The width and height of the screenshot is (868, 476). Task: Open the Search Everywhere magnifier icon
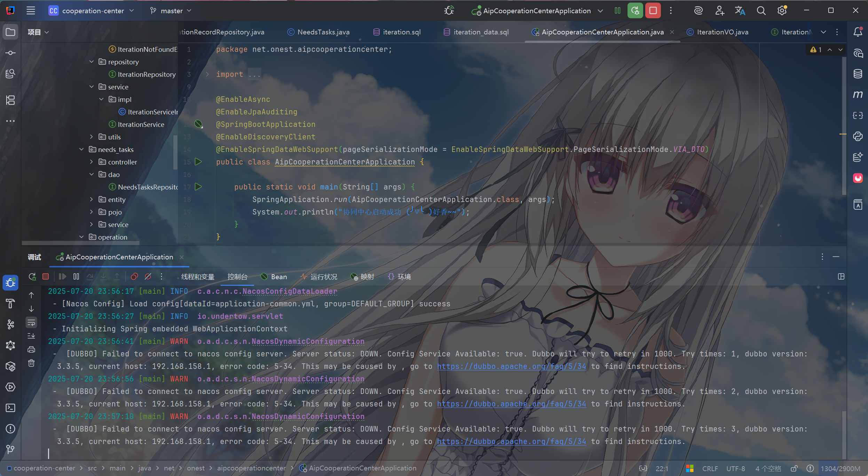[761, 11]
